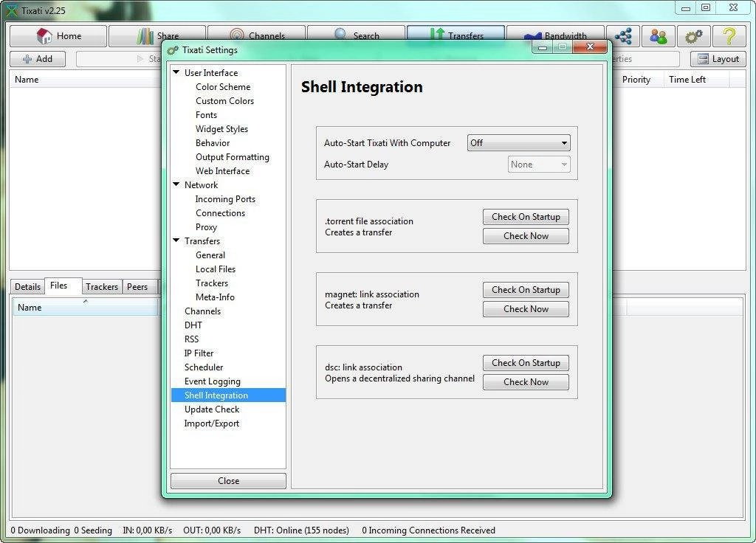
Task: Switch to the Files tab
Action: [63, 286]
